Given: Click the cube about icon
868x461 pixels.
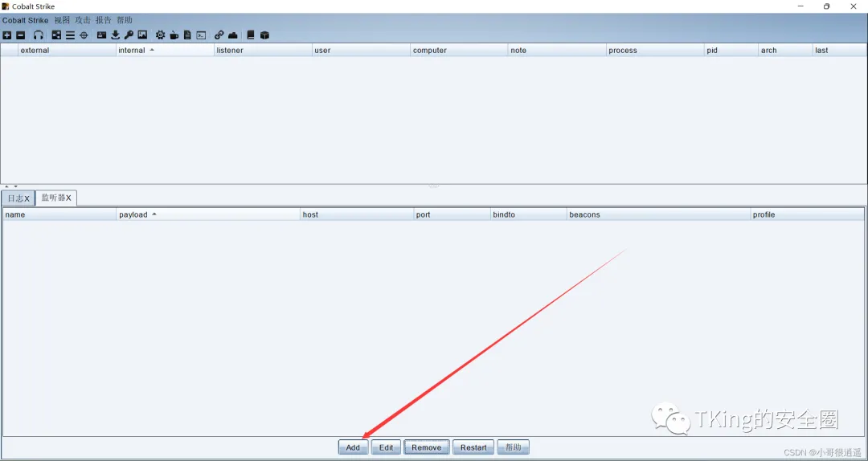Looking at the screenshot, I should [264, 35].
